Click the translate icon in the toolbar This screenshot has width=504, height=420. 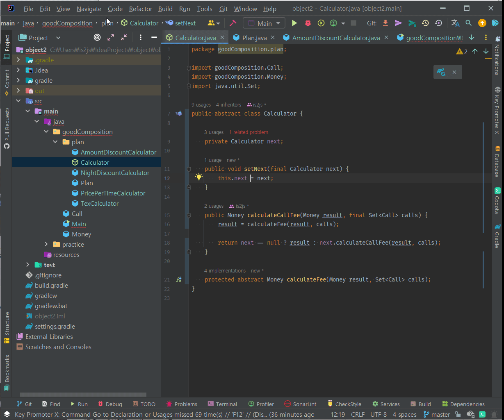455,23
